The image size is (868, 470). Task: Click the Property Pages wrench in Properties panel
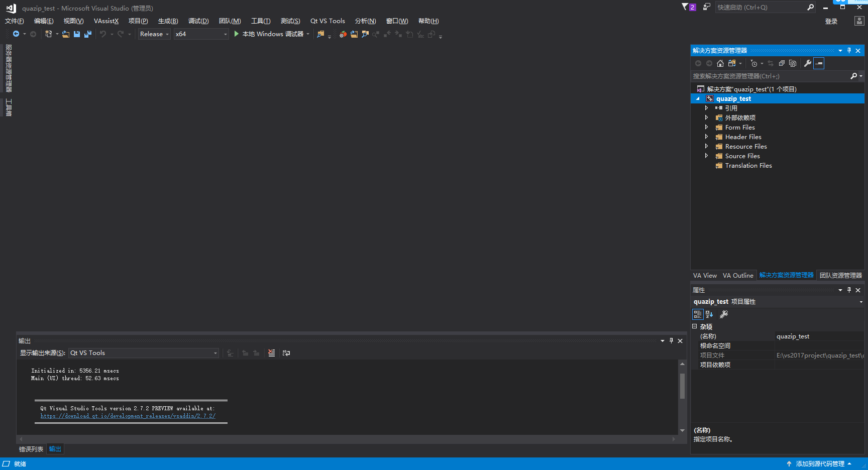(x=724, y=314)
